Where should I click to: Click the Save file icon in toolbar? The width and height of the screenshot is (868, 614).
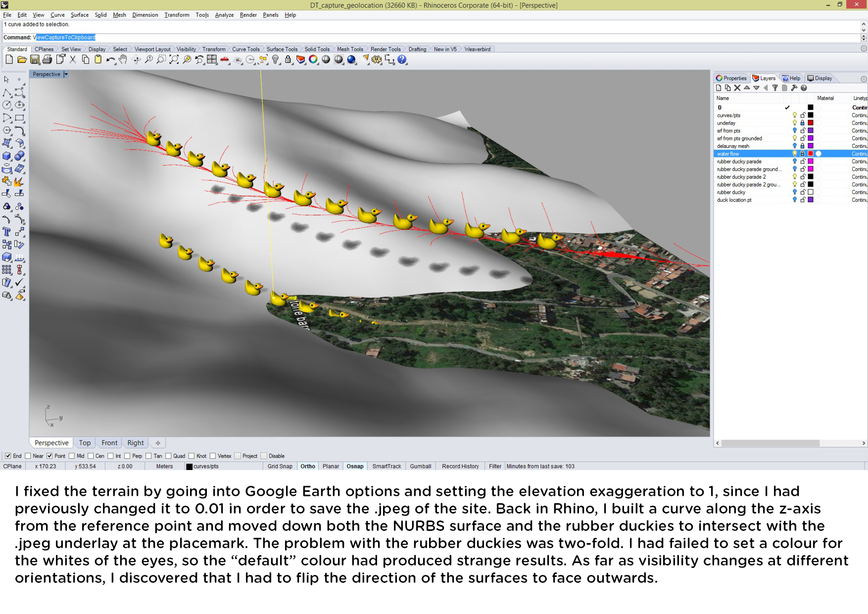click(35, 60)
